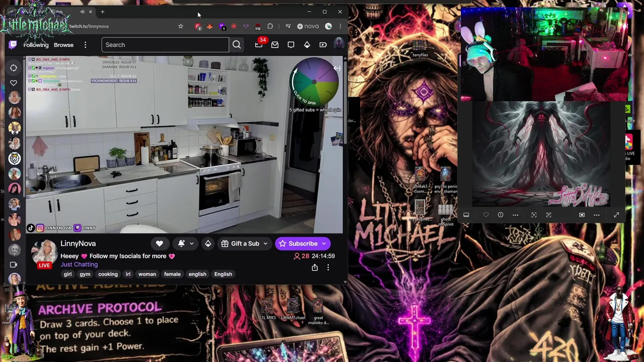Viewport: 644px width, 362px height.
Task: Open the LinnyNova channel name link
Action: (78, 243)
